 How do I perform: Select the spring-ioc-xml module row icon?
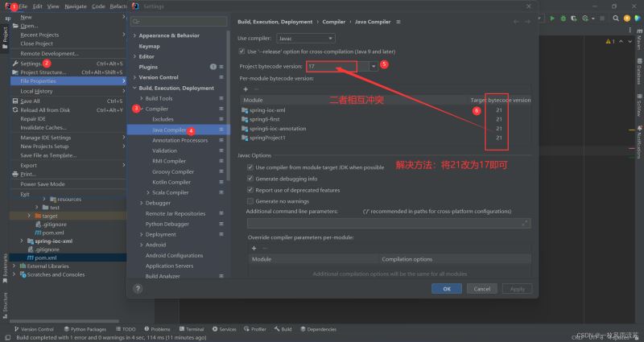point(245,110)
